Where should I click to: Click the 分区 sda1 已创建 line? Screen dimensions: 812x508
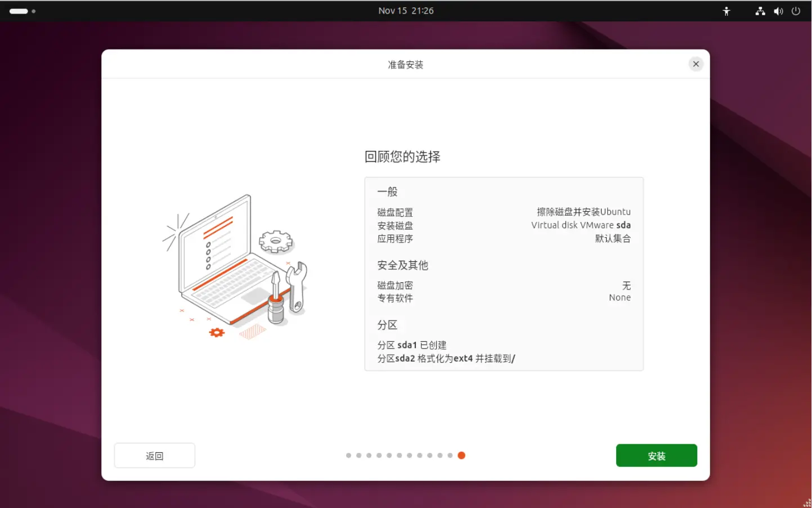pos(412,345)
